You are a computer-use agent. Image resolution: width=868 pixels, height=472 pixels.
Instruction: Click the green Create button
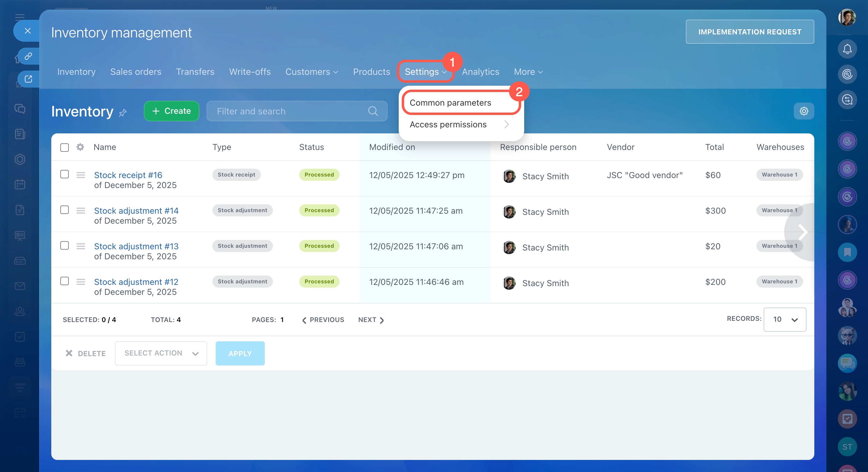(x=171, y=111)
